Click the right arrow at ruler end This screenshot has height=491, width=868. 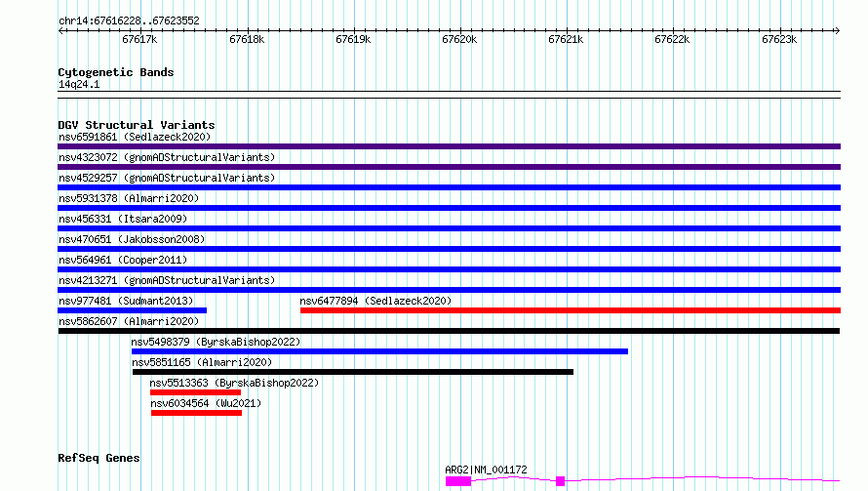pyautogui.click(x=837, y=30)
